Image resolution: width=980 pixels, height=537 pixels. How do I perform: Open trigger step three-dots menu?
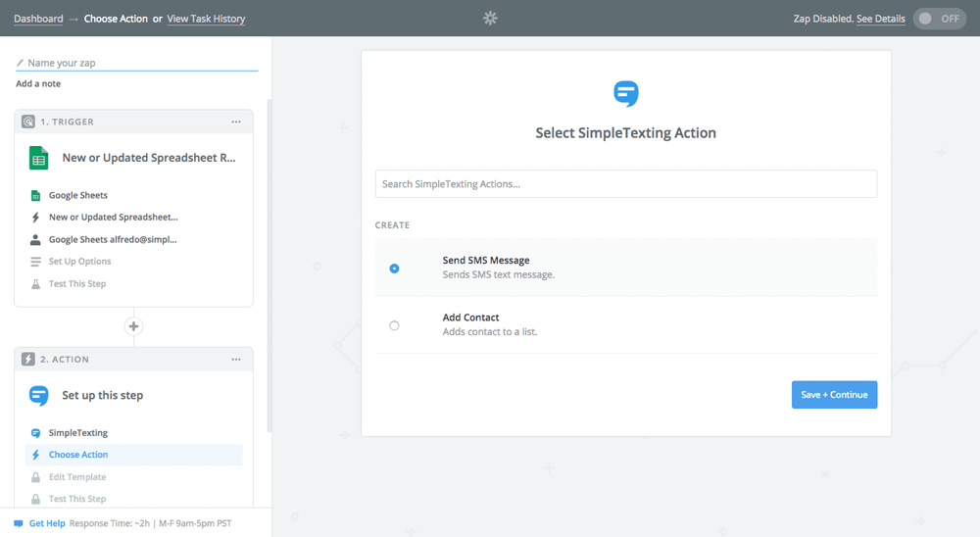pos(236,122)
